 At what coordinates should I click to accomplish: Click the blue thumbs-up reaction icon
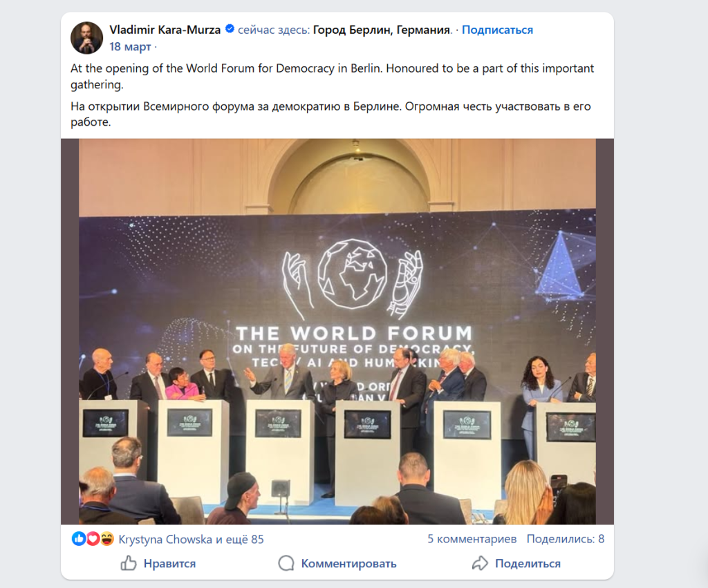point(79,538)
